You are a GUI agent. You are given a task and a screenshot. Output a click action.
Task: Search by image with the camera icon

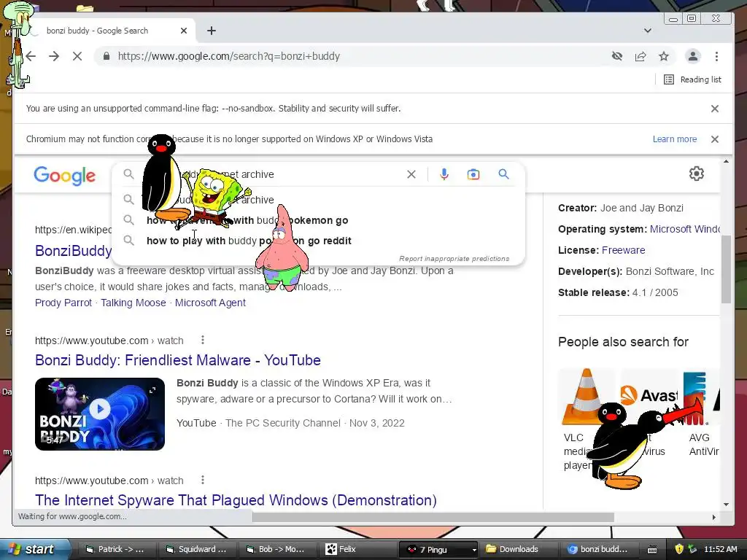(x=473, y=174)
